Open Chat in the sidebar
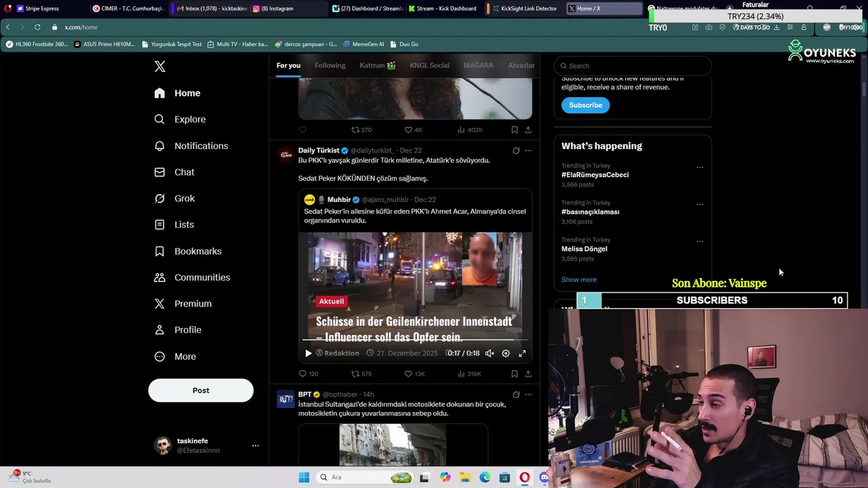Screen dimensions: 868x488 (174, 172)
